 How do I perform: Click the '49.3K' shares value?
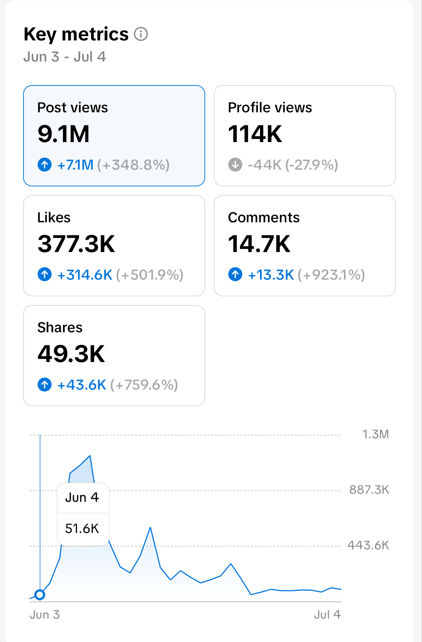point(71,354)
